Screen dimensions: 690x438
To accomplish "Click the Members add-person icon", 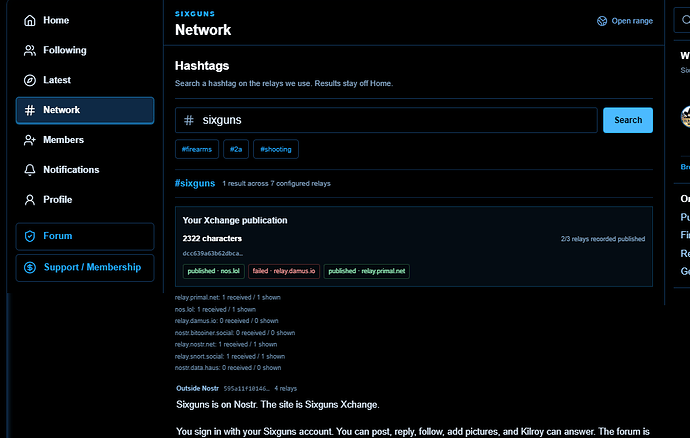I will pos(29,140).
